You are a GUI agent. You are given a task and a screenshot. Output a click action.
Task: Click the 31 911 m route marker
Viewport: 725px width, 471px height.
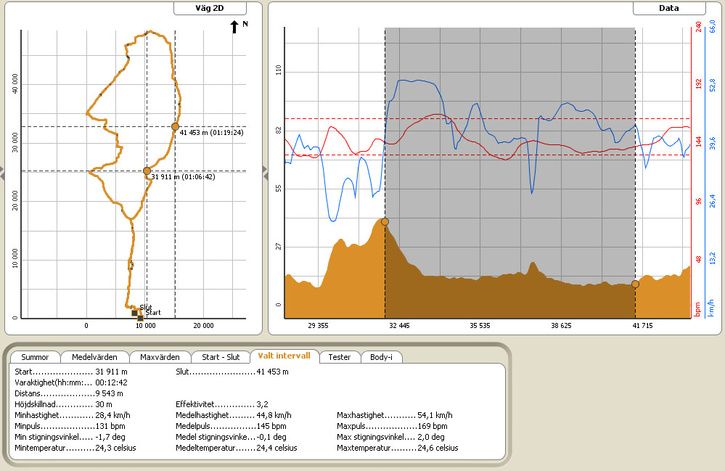147,171
